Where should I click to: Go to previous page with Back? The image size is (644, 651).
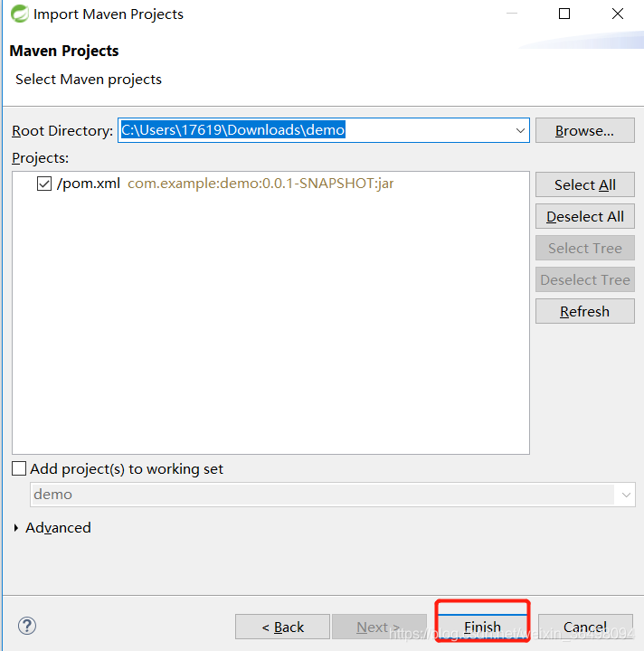[x=282, y=627]
